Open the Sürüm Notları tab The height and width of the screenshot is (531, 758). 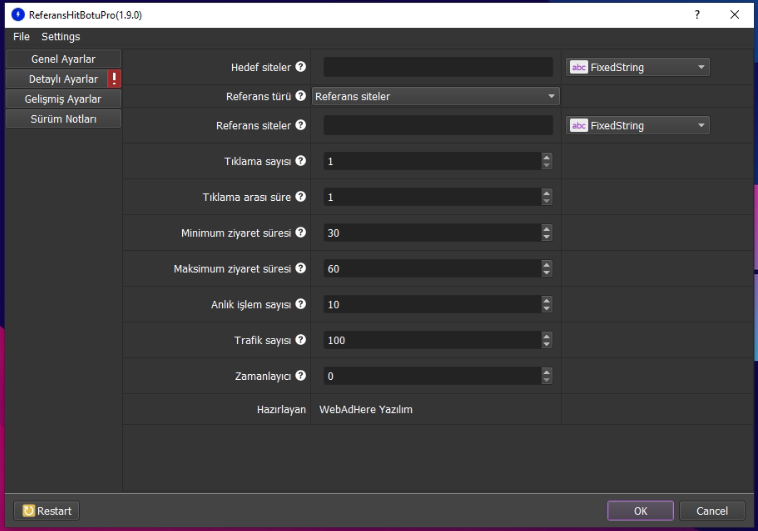63,119
